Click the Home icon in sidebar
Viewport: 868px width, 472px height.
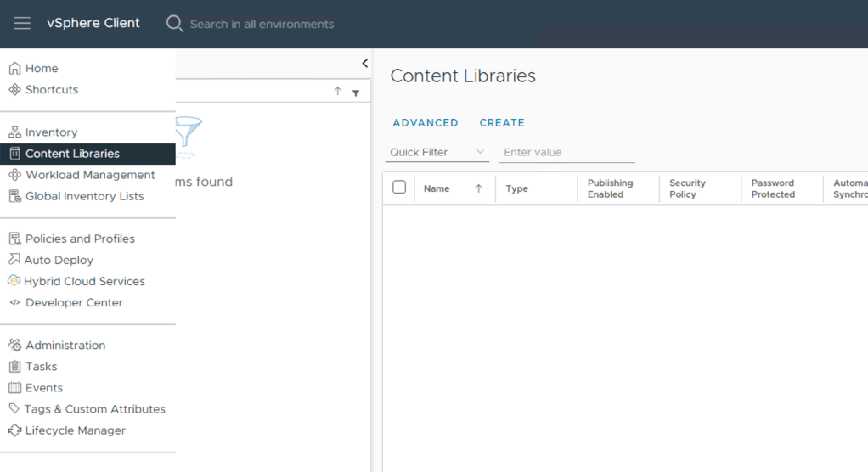tap(14, 69)
